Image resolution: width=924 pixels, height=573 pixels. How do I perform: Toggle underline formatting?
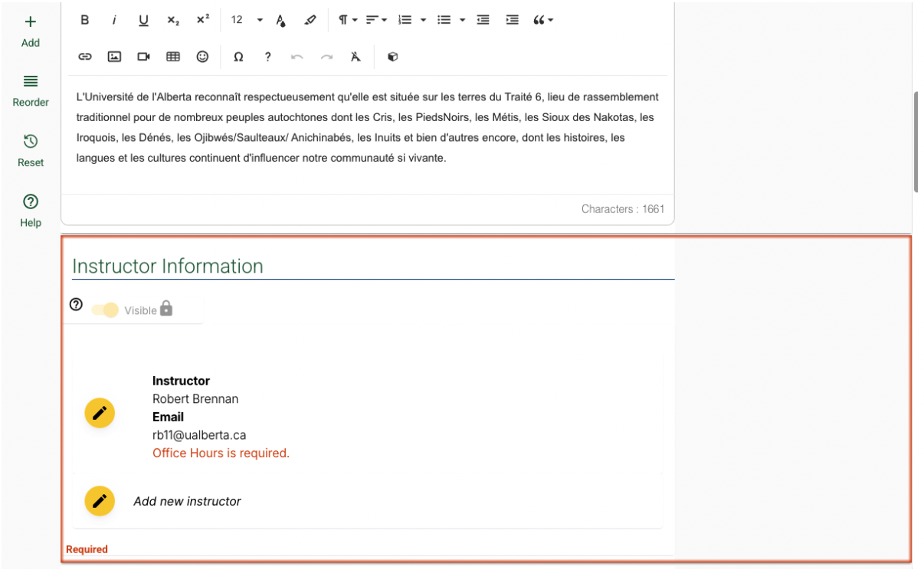click(x=143, y=20)
